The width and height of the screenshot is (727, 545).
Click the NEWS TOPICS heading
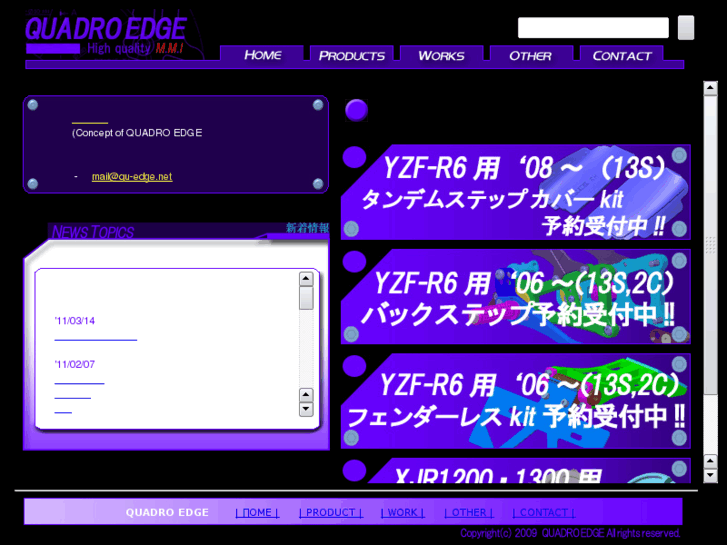click(x=93, y=232)
